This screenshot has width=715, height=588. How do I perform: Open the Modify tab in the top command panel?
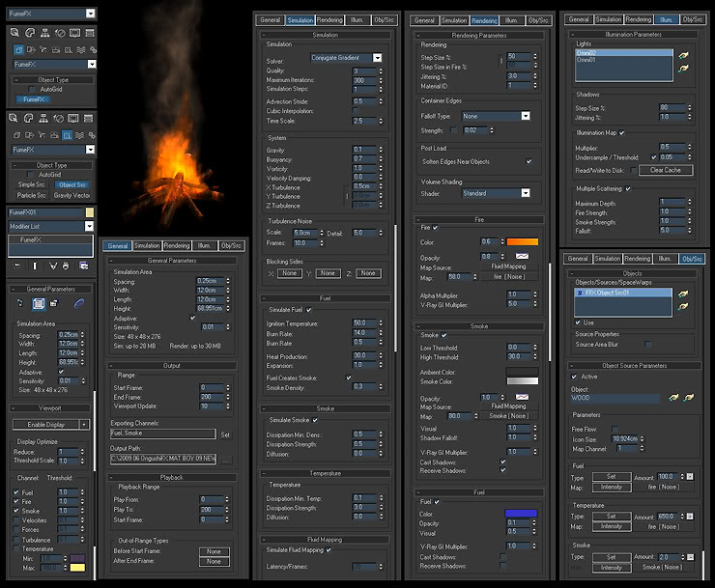tap(30, 33)
